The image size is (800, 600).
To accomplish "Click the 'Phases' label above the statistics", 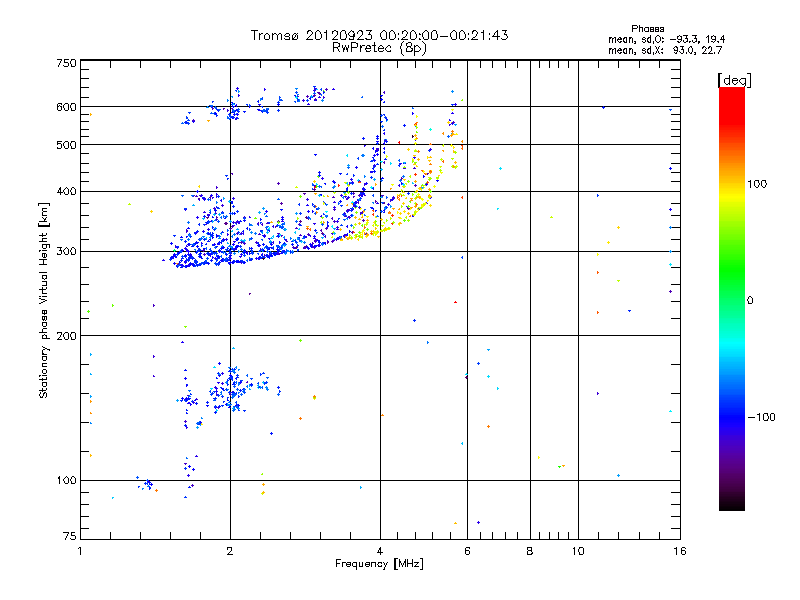I will (x=647, y=29).
